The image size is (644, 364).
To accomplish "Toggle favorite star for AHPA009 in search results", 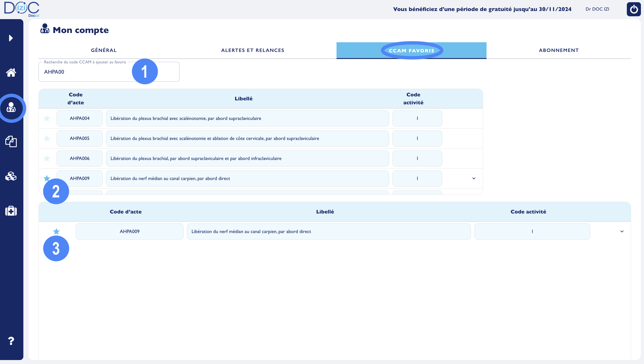I will tap(47, 178).
